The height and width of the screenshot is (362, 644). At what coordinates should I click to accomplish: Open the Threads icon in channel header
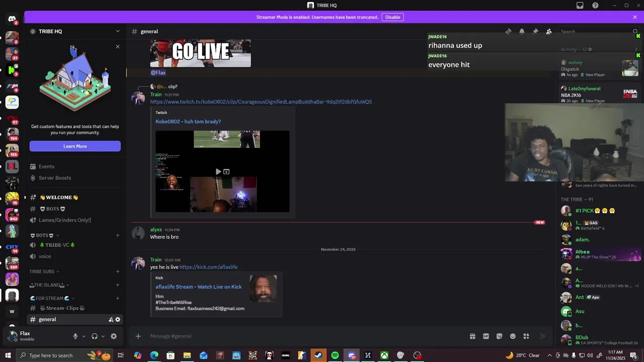point(508,31)
